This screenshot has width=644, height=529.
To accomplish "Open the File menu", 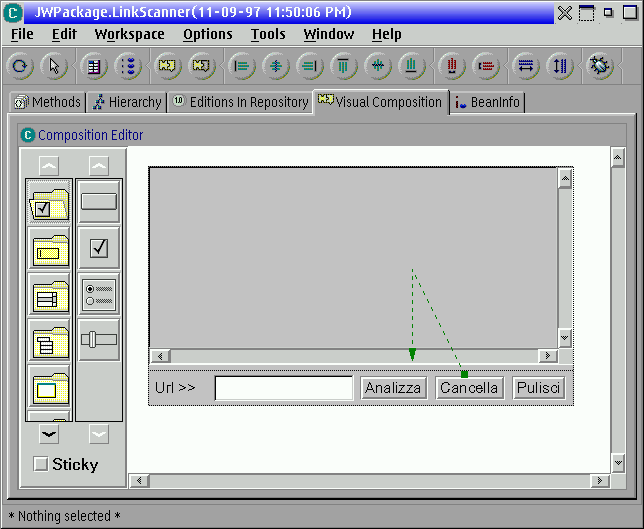I will click(22, 34).
